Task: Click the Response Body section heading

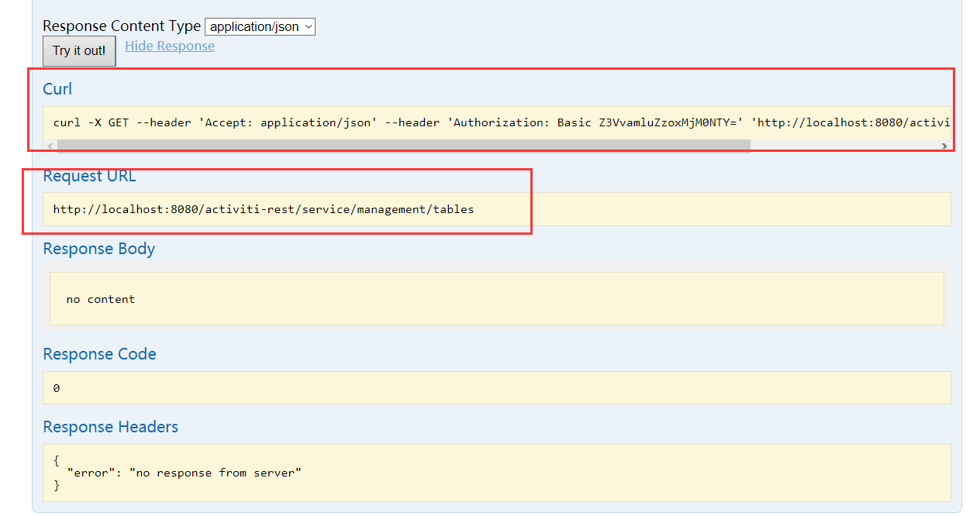Action: tap(98, 249)
